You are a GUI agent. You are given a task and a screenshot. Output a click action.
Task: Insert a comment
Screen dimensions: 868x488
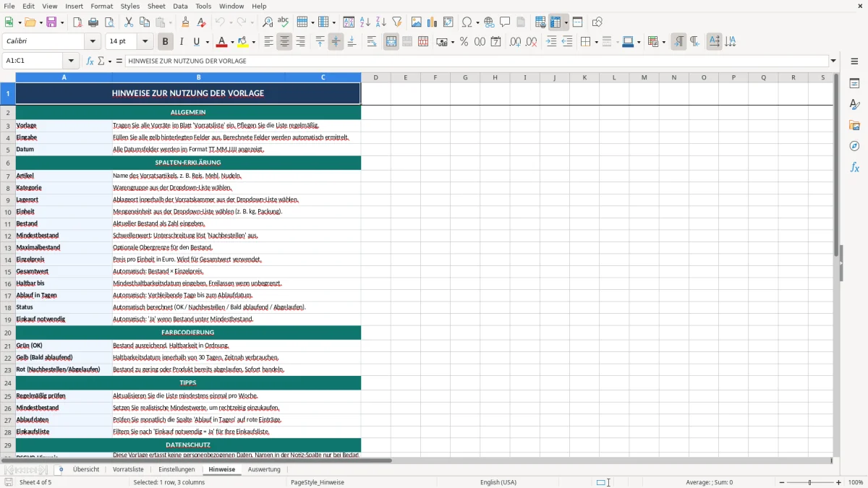coord(505,22)
